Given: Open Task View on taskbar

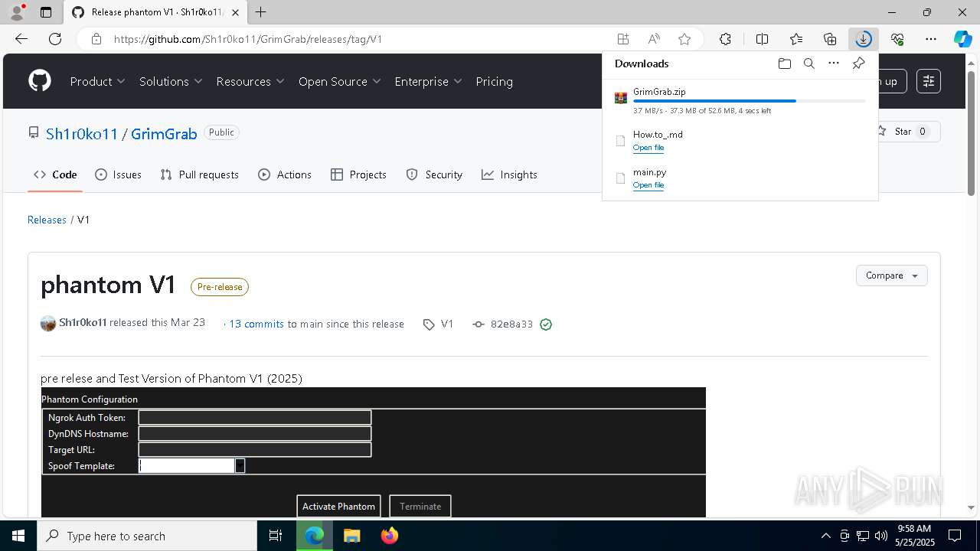Looking at the screenshot, I should 276,536.
